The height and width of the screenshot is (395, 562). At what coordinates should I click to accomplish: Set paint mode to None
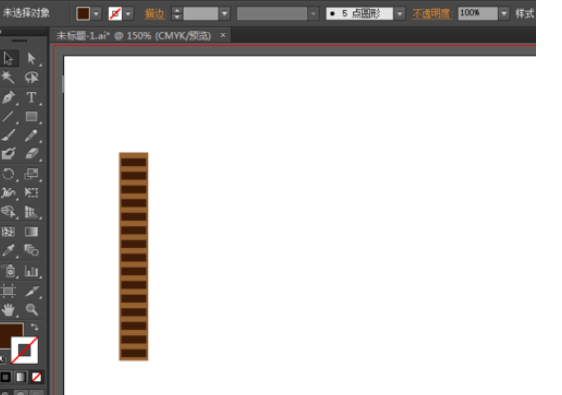coord(36,377)
